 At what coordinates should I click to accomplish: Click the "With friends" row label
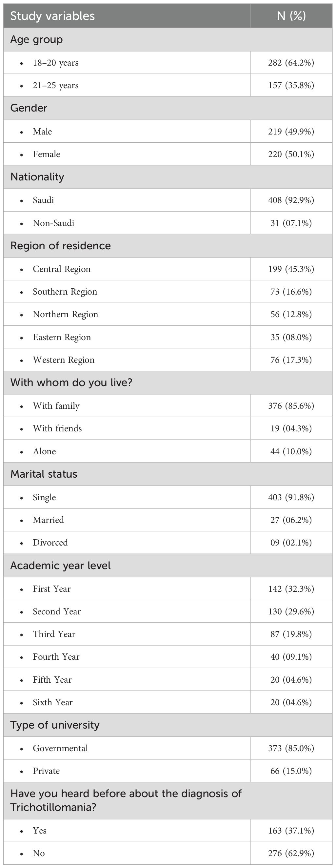[57, 429]
